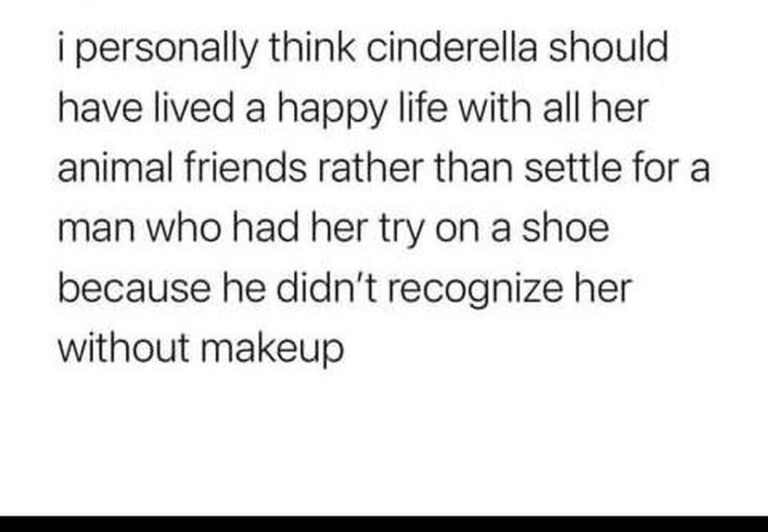Select the word "settle" in the post
The width and height of the screenshot is (768, 532).
pyautogui.click(x=572, y=167)
